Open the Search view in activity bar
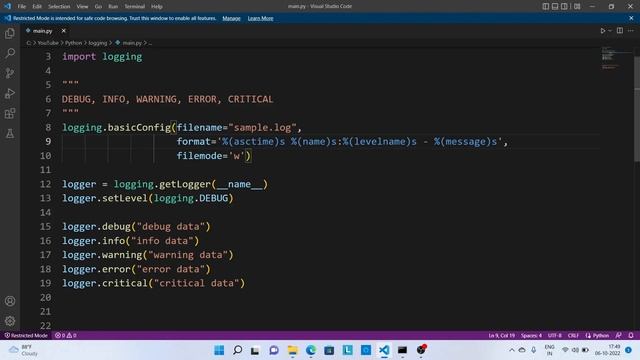 click(x=10, y=53)
